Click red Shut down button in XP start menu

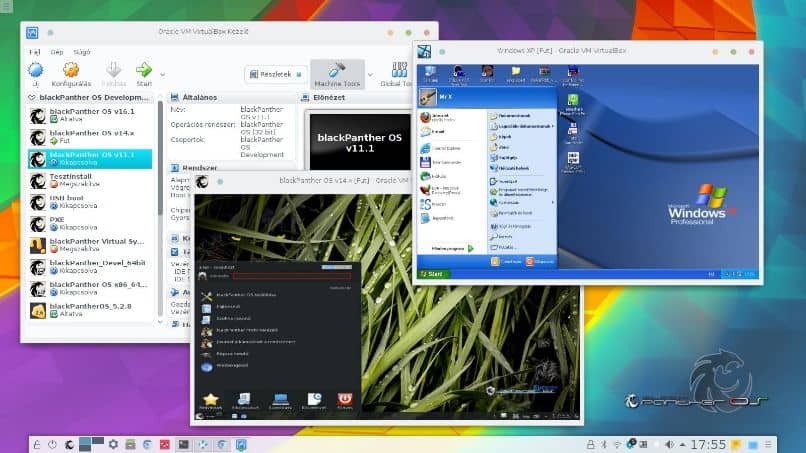[539, 261]
